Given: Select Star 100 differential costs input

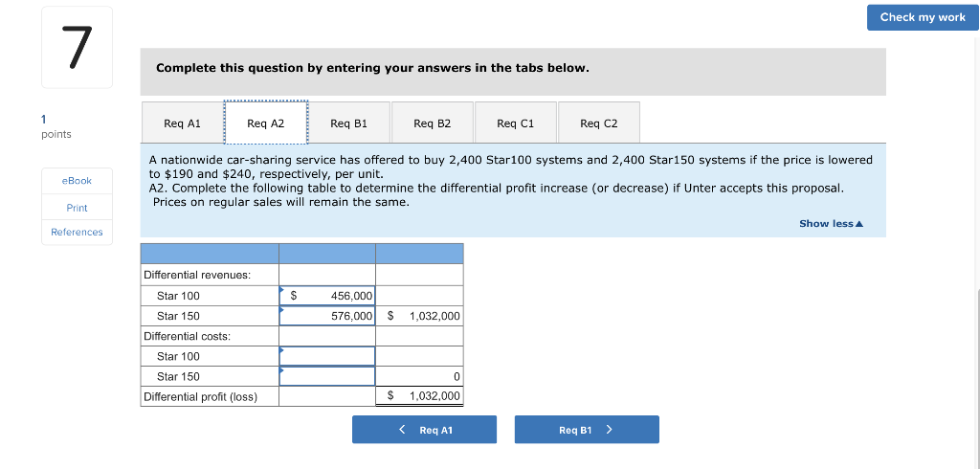Looking at the screenshot, I should pos(327,356).
